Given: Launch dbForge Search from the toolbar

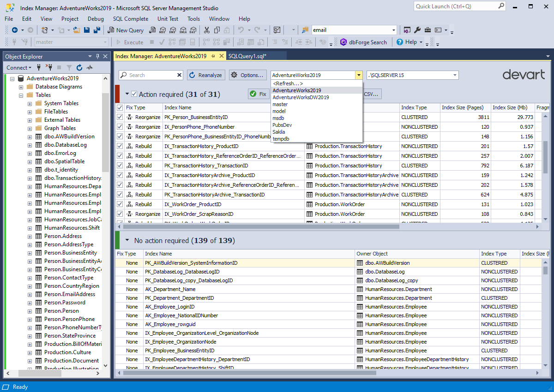Looking at the screenshot, I should coord(364,42).
